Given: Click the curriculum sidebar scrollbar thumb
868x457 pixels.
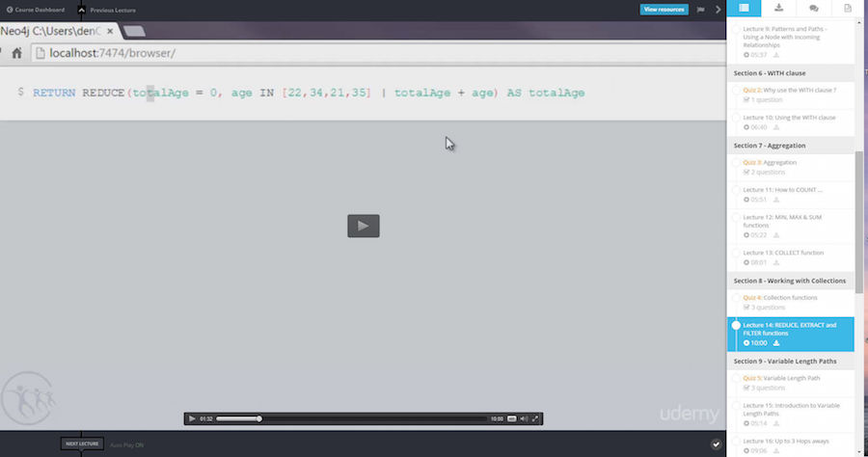Looking at the screenshot, I should pos(858,223).
